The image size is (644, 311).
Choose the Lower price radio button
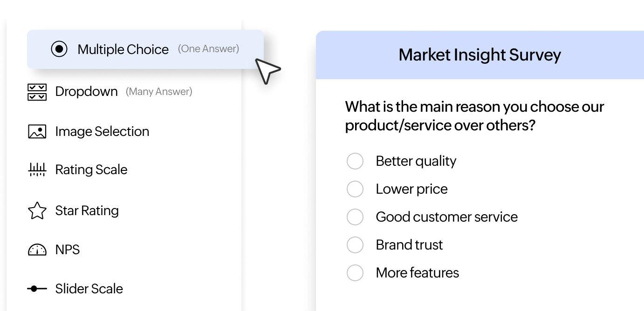coord(355,189)
